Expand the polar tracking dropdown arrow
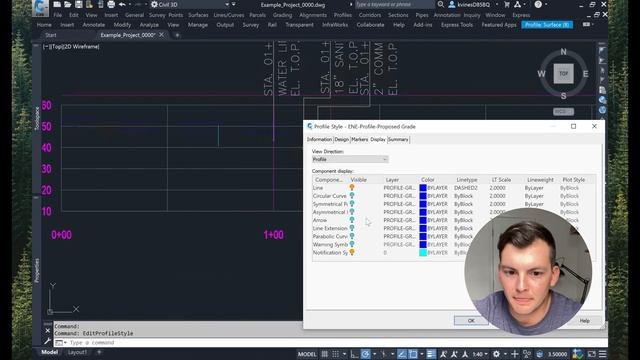Image resolution: width=640 pixels, height=360 pixels. tap(374, 354)
